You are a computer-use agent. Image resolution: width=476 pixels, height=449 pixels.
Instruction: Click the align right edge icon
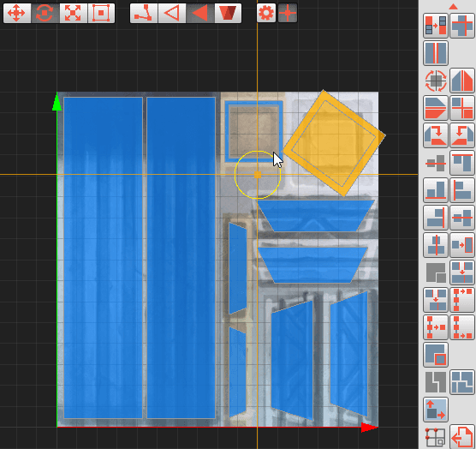(x=436, y=218)
